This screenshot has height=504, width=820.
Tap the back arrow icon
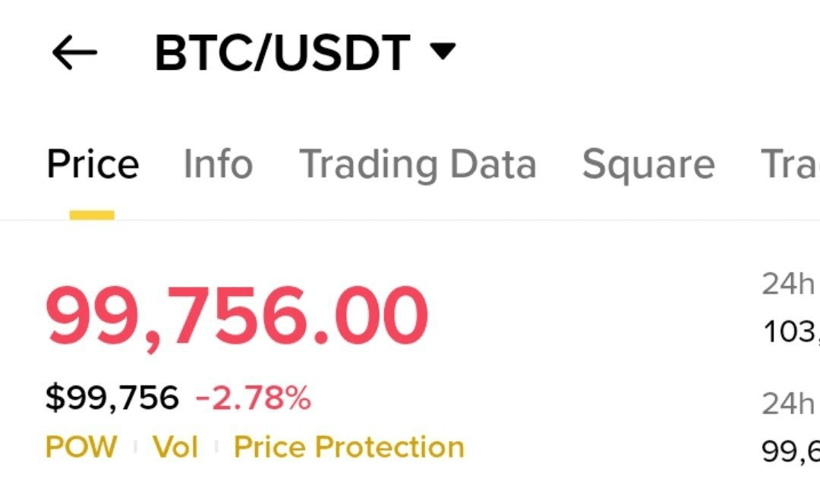point(74,53)
